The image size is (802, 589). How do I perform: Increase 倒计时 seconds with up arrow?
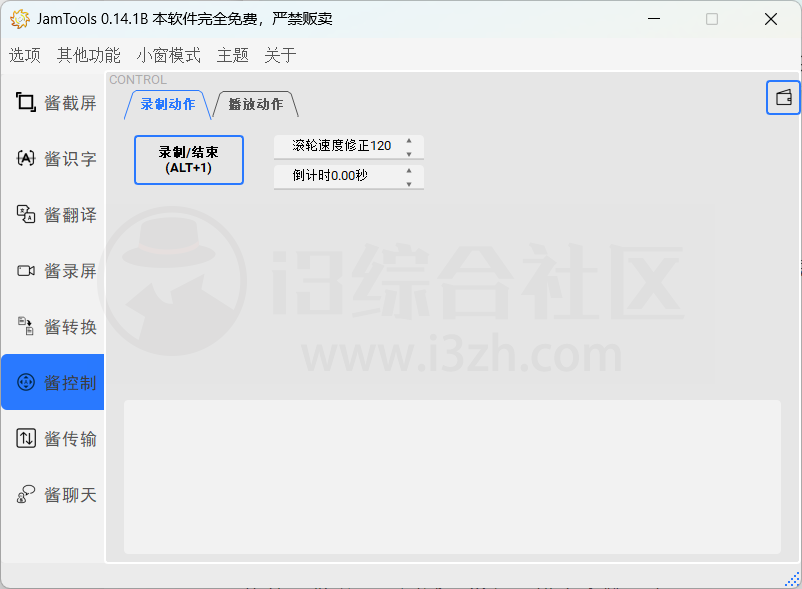(x=409, y=171)
